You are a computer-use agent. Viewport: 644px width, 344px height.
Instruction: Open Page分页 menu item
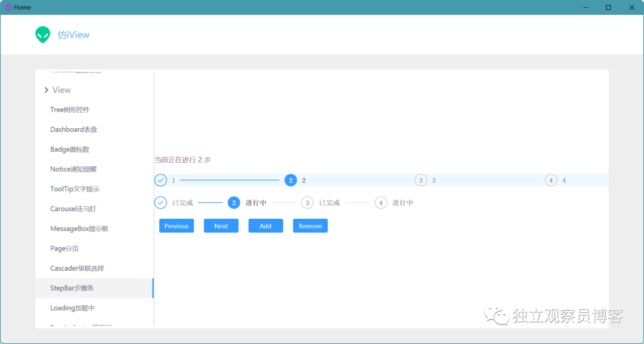[94, 249]
